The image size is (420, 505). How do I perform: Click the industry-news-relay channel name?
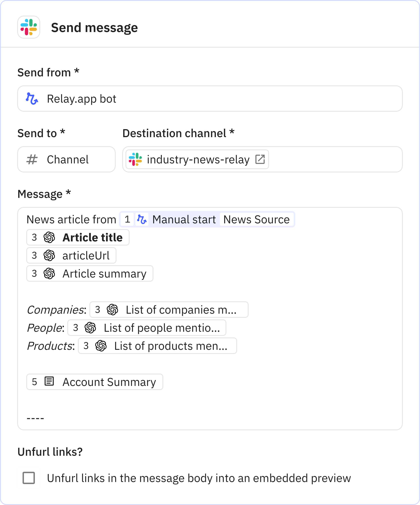[x=198, y=160]
